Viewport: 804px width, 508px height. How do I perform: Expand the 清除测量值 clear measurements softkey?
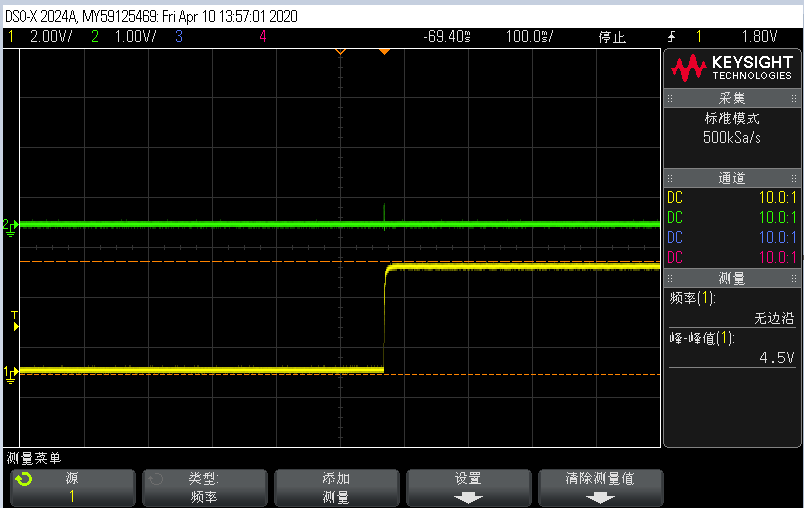600,488
